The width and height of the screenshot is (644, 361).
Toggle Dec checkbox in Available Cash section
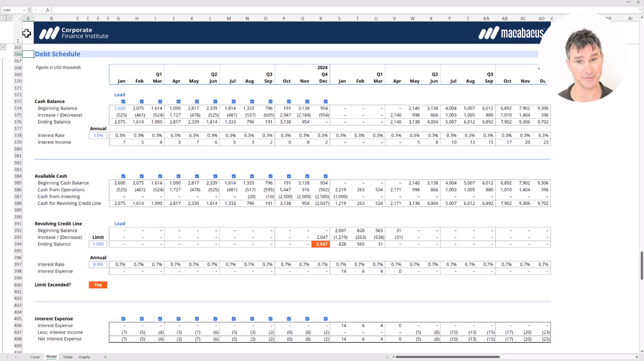click(x=326, y=176)
